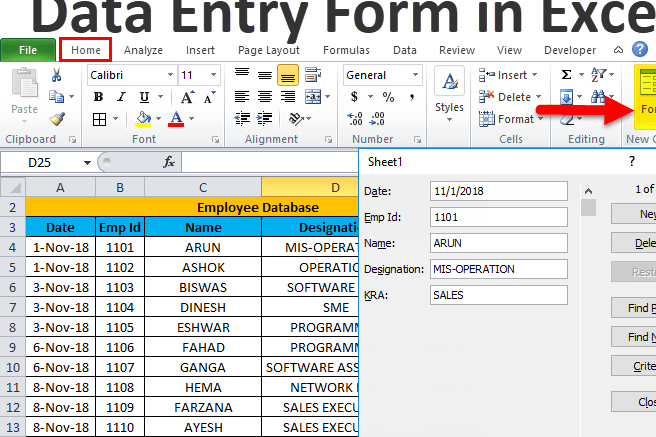The width and height of the screenshot is (656, 437).
Task: Open the File tab
Action: tap(28, 50)
